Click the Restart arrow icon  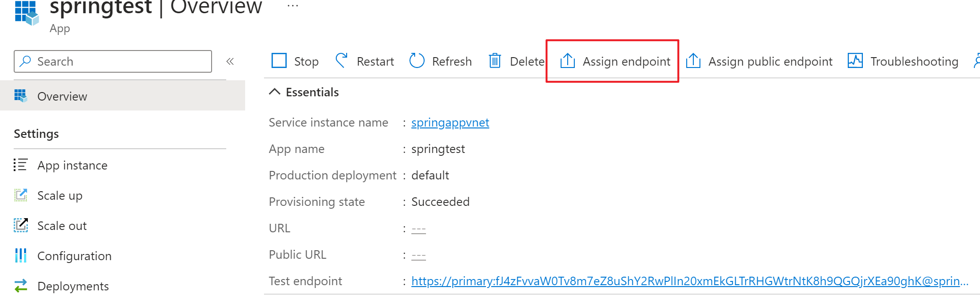coord(341,60)
